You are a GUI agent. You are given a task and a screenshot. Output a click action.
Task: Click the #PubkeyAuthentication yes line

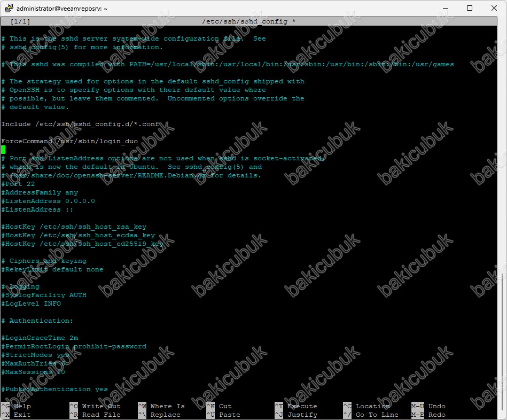54,390
